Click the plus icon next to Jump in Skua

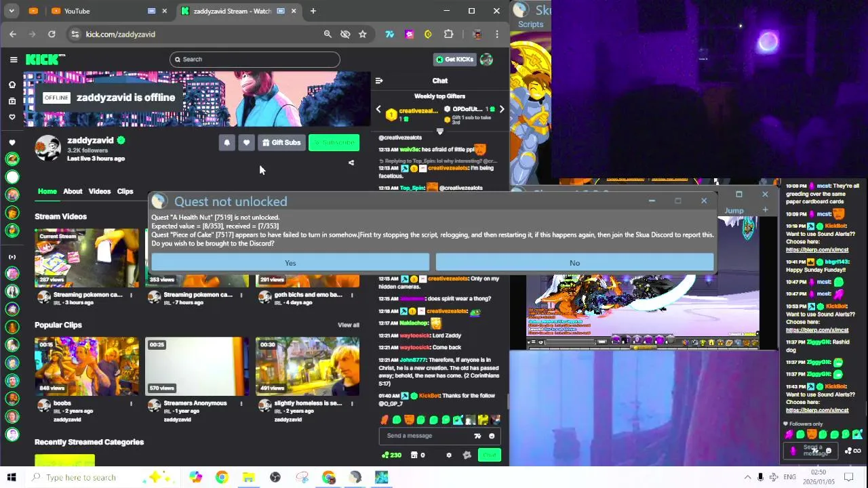click(765, 210)
